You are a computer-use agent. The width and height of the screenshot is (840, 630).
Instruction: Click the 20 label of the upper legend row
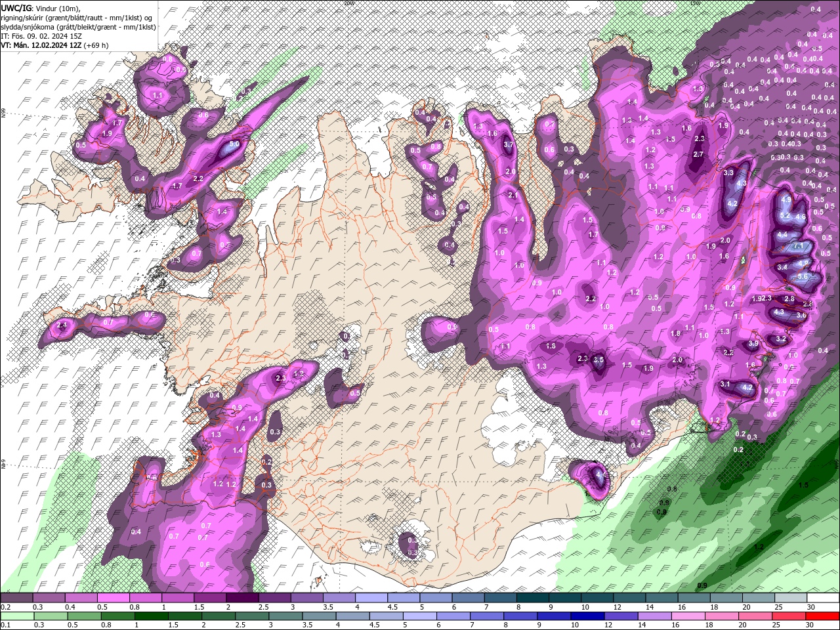pyautogui.click(x=746, y=608)
